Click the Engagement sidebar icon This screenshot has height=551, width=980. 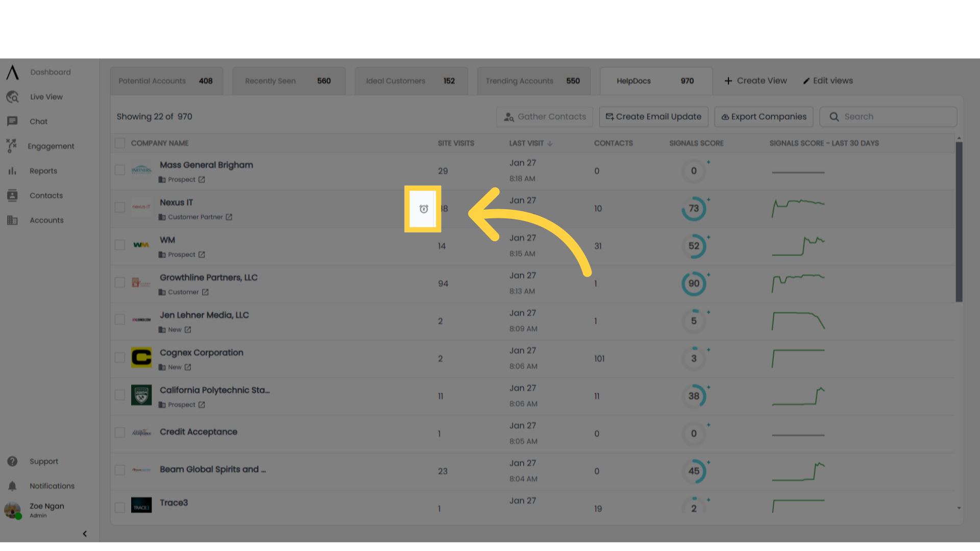pyautogui.click(x=11, y=146)
